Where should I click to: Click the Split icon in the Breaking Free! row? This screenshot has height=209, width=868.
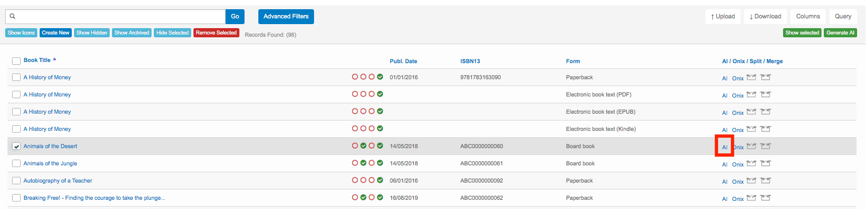coord(751,198)
